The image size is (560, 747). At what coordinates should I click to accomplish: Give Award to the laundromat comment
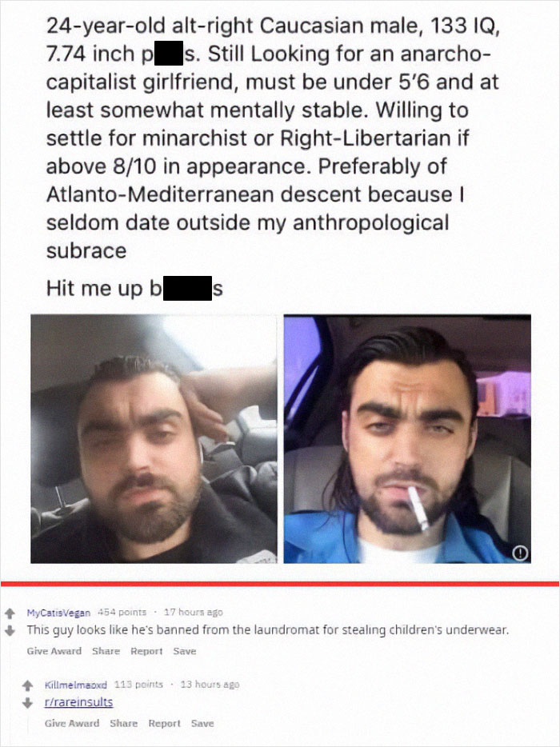54,651
